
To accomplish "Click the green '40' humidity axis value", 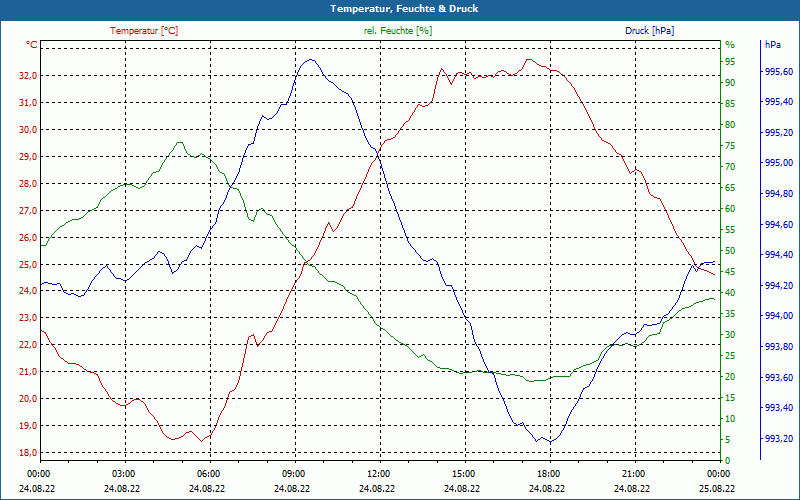I will tap(730, 293).
